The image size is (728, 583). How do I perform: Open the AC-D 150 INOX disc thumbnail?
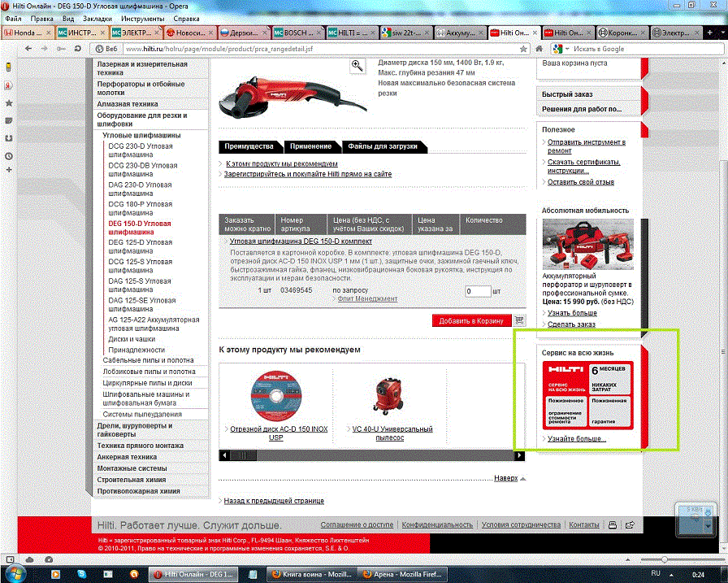point(276,396)
